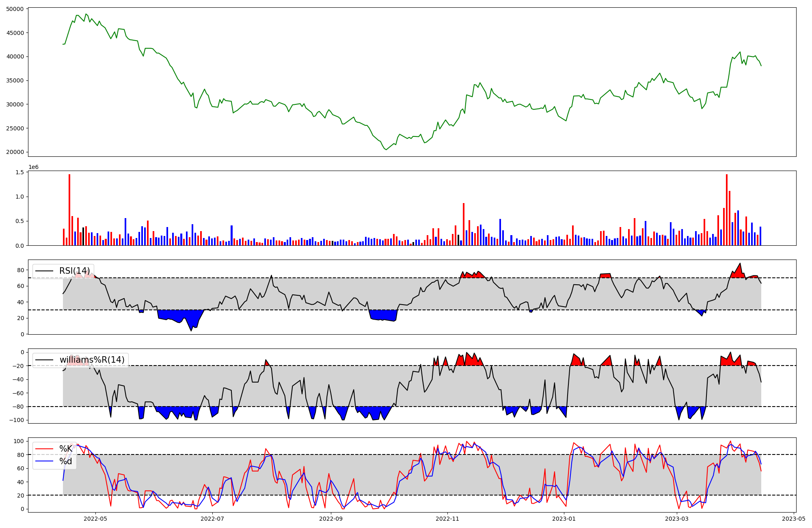The width and height of the screenshot is (812, 528).
Task: Select the %K legend entry text
Action: pos(66,449)
